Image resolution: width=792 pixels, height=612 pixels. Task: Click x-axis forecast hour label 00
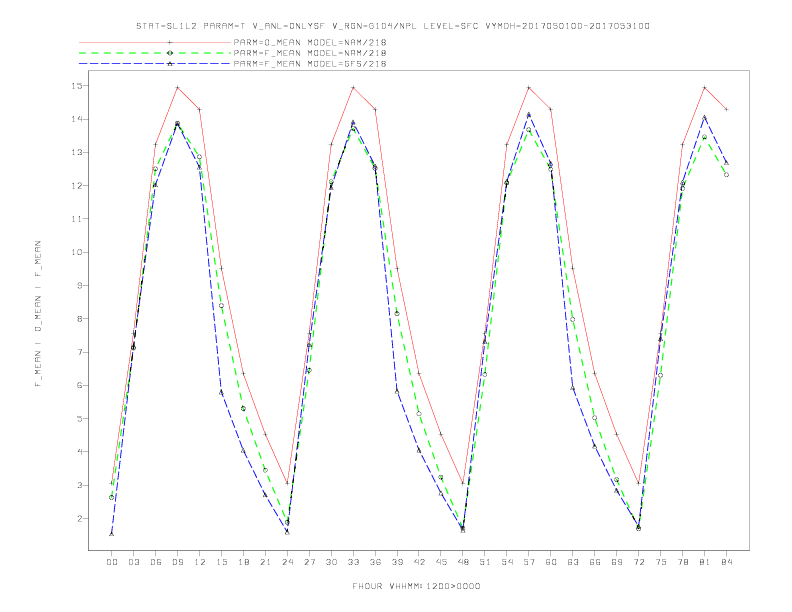112,562
